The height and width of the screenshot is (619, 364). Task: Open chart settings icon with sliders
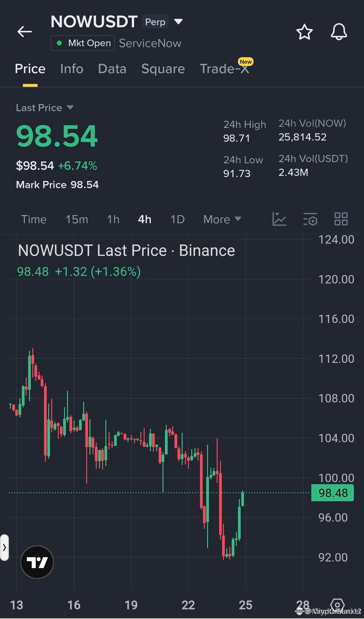tap(310, 219)
